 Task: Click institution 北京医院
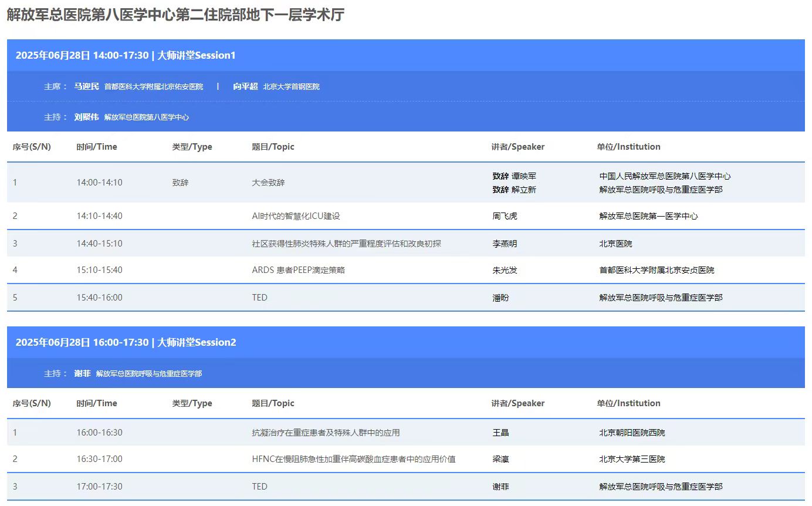point(615,243)
